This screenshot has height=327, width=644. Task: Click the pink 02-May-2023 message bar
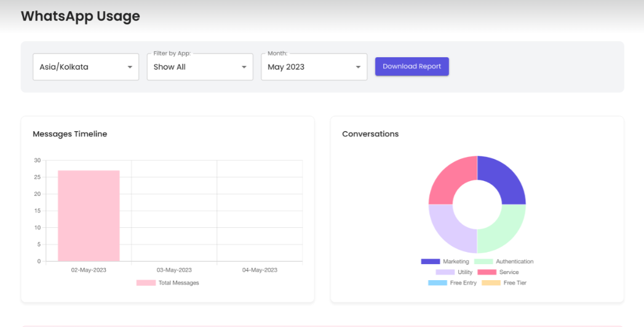(x=89, y=216)
